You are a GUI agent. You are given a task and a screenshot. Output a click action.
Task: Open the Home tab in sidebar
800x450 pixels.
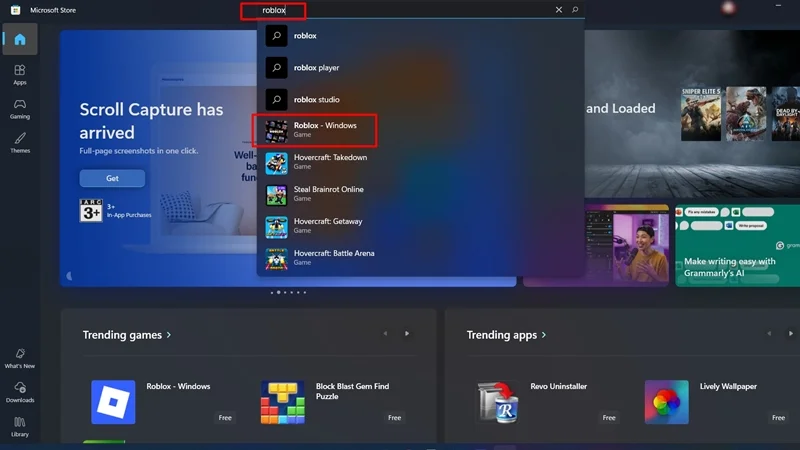(20, 39)
